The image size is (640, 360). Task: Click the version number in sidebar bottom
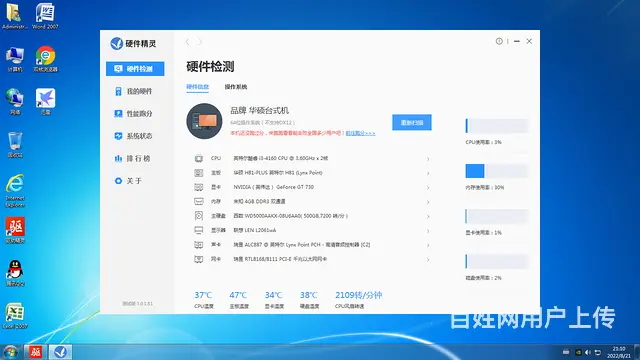tap(138, 304)
